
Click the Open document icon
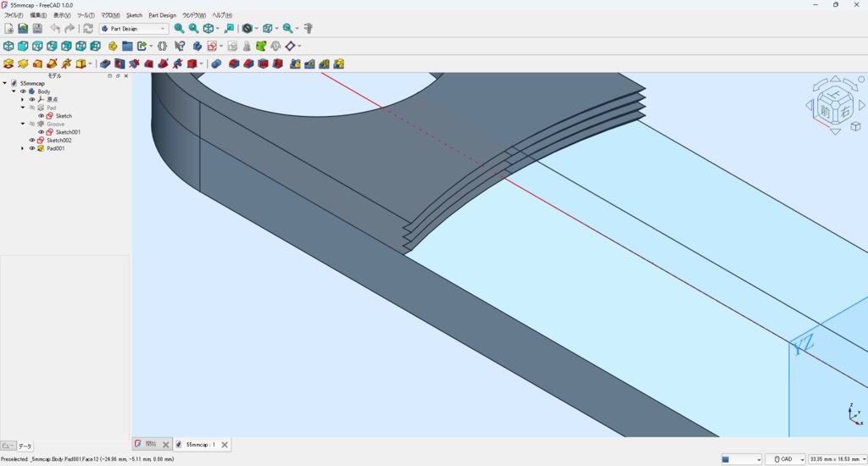23,28
